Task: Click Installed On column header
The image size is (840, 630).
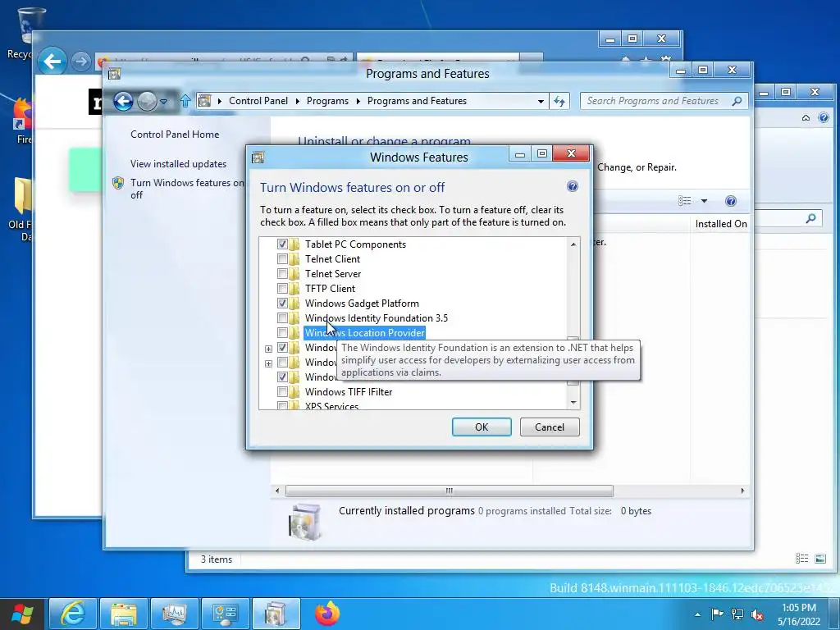Action: pyautogui.click(x=720, y=224)
